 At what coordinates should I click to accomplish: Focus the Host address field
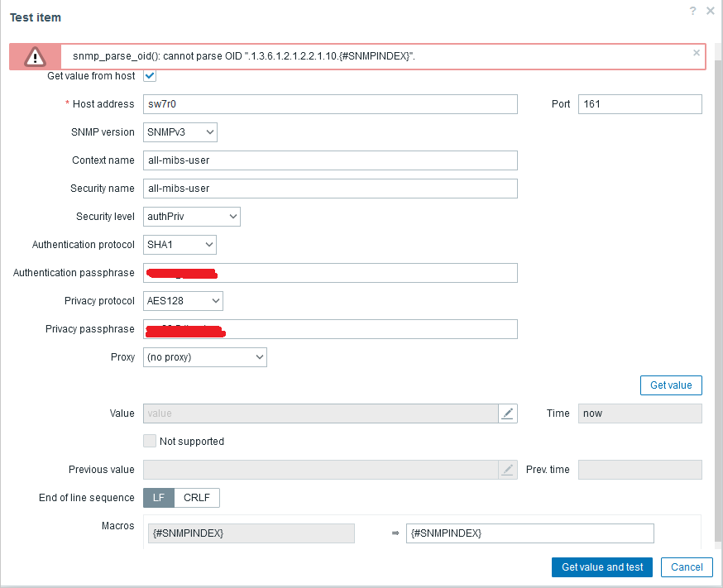(330, 104)
